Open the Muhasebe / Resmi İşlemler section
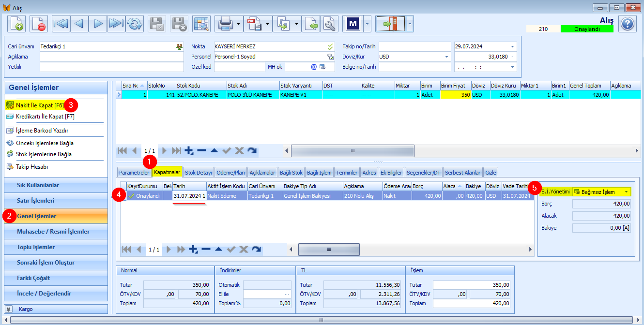The image size is (644, 325). [56, 232]
